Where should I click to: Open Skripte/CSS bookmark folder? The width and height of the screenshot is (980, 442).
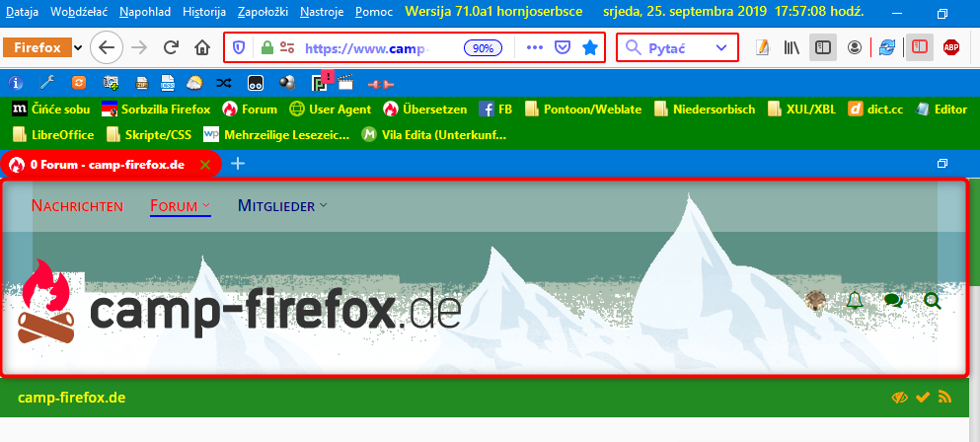click(x=149, y=134)
